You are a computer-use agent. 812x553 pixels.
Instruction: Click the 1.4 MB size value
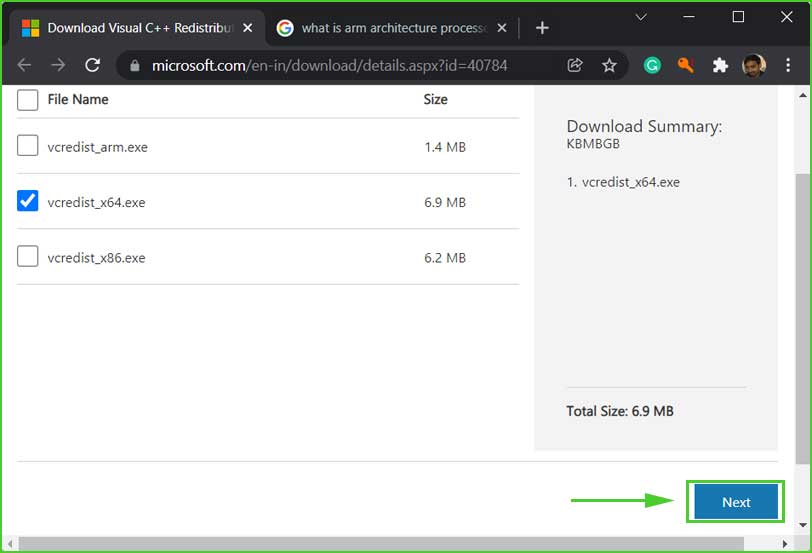445,148
